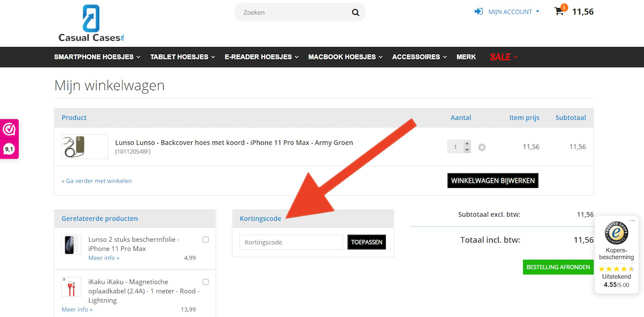Click the 4.55/5.00 score text
Viewport: 644px width, 317px height.
(x=617, y=285)
